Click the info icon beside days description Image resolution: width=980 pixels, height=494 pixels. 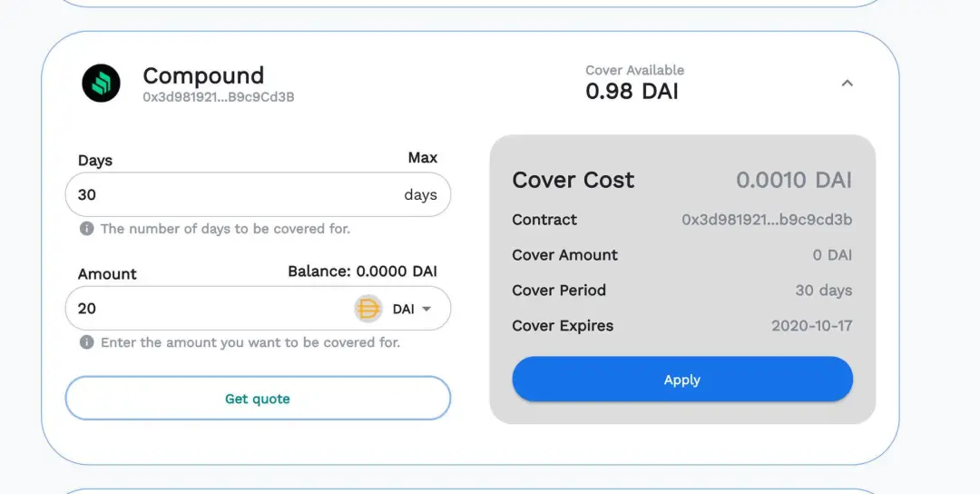point(87,229)
